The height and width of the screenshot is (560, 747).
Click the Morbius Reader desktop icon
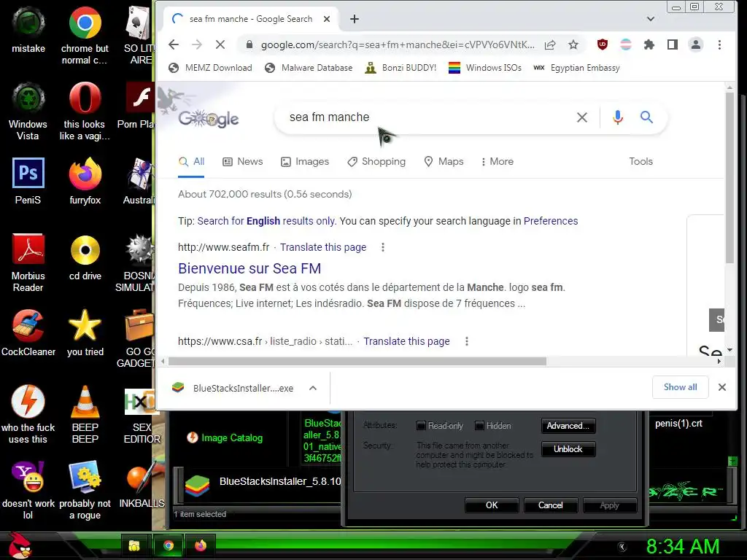(x=28, y=262)
